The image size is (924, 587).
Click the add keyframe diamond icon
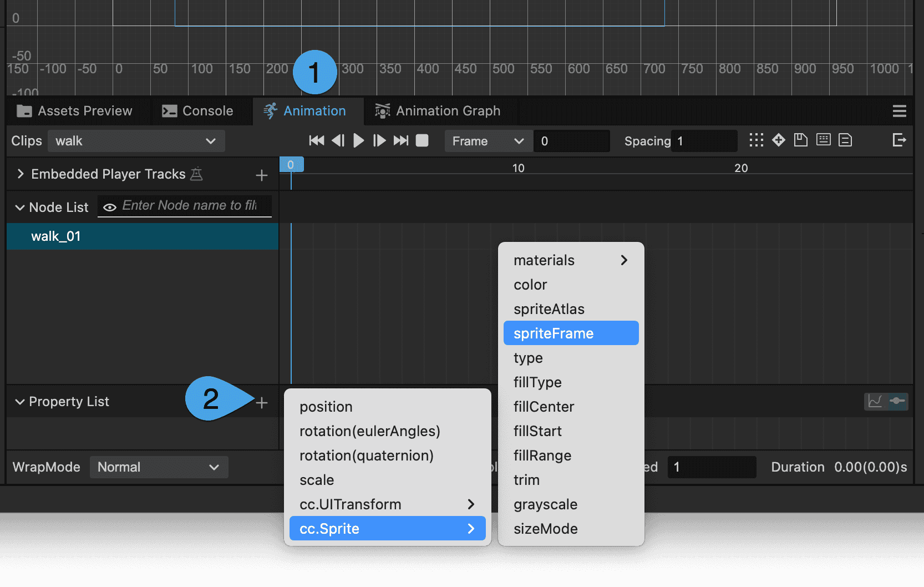pos(779,140)
